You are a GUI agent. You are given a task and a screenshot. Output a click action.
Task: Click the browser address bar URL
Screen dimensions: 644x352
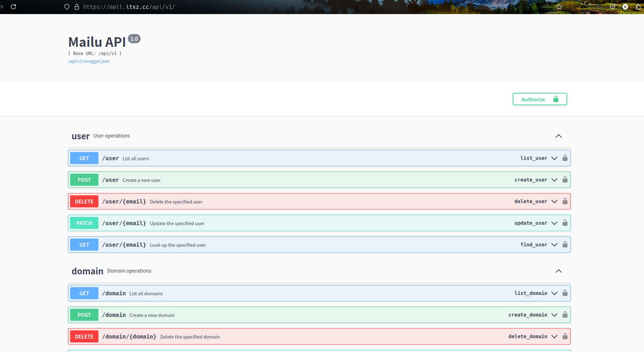coord(129,7)
